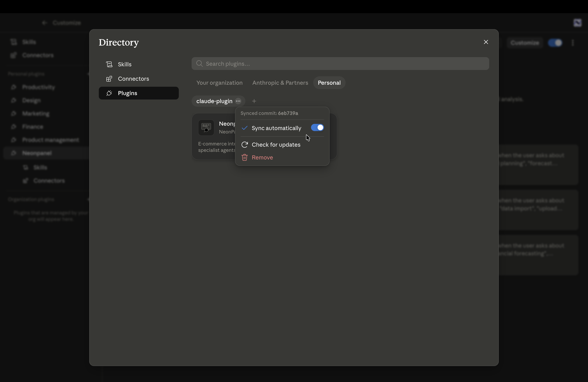Select the Personal tab
Viewport: 588px width, 382px height.
tap(329, 83)
